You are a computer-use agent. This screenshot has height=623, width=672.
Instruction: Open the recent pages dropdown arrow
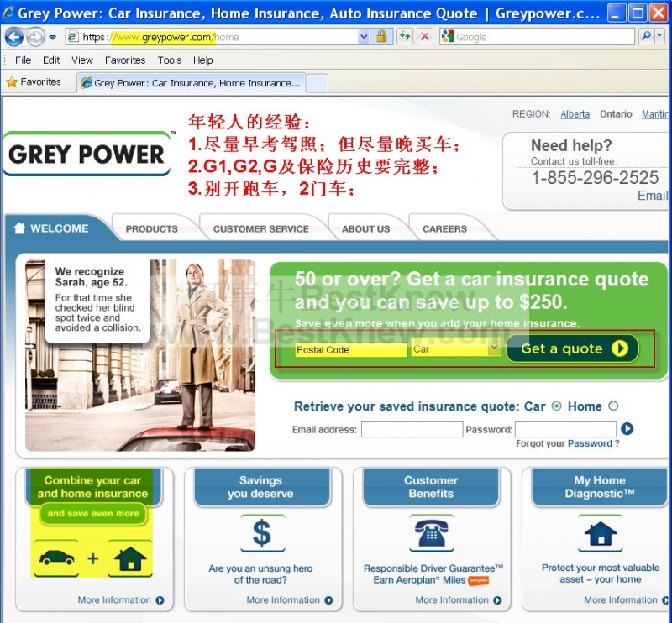(x=52, y=38)
